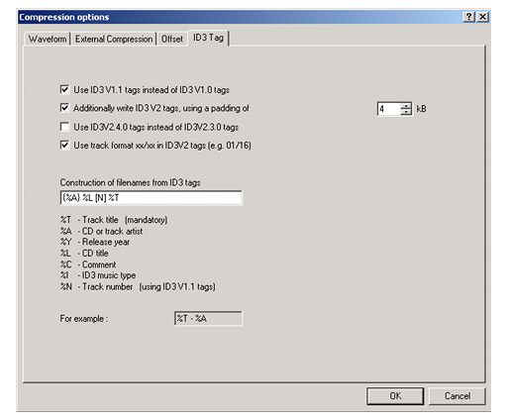Select the ID3 Tag tab
This screenshot has height=420, width=507.
(x=208, y=38)
